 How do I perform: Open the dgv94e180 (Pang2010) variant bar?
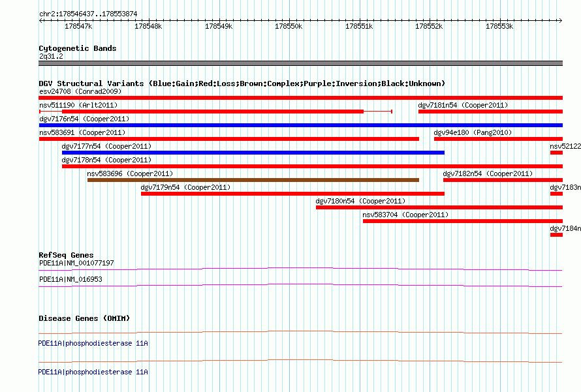[x=498, y=139]
